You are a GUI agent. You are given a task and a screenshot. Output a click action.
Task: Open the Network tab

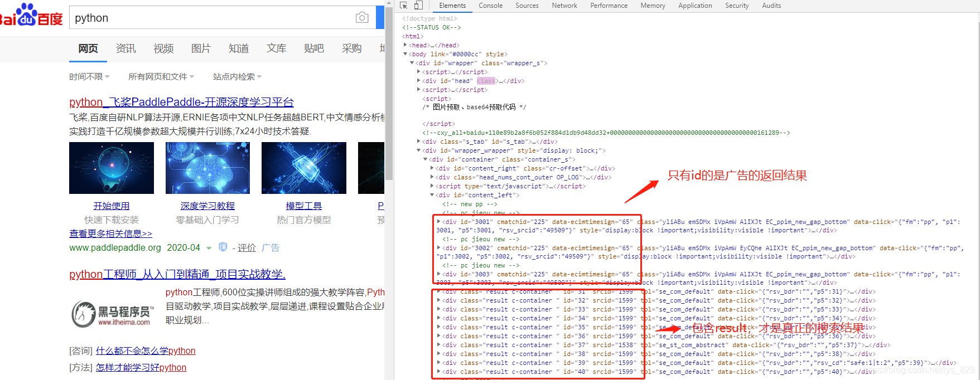pyautogui.click(x=564, y=6)
